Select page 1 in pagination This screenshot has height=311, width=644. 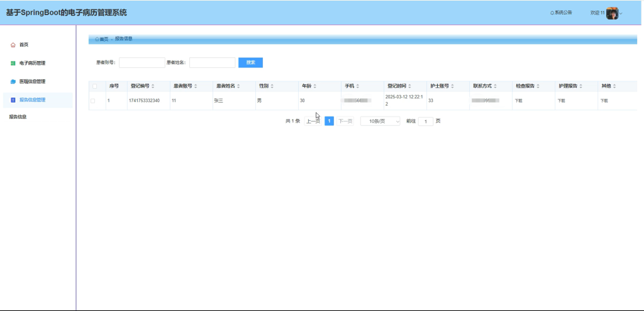329,122
